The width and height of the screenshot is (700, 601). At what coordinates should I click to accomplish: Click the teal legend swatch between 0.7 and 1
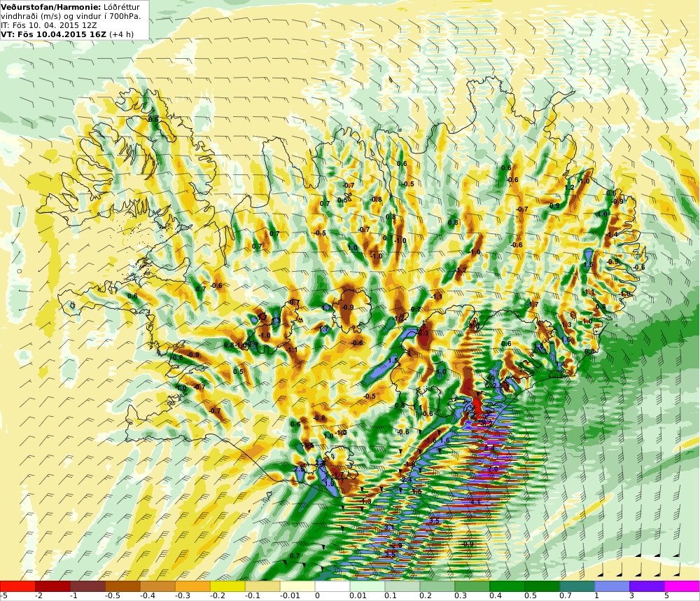coord(577,586)
